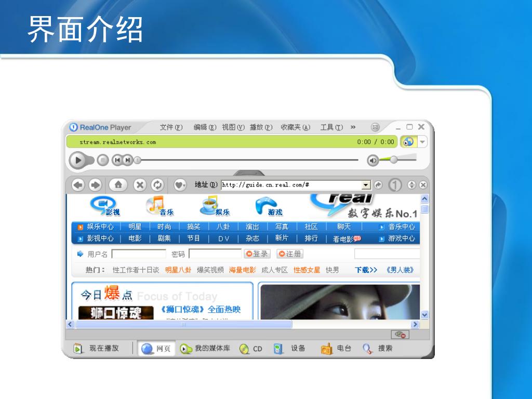Open the 海量电影 hot link

point(242,270)
